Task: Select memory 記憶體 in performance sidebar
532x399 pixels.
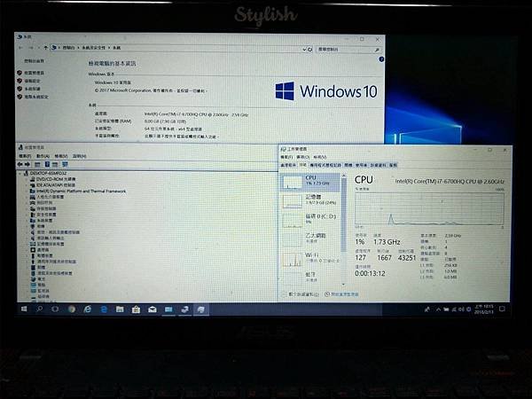Action: point(310,200)
